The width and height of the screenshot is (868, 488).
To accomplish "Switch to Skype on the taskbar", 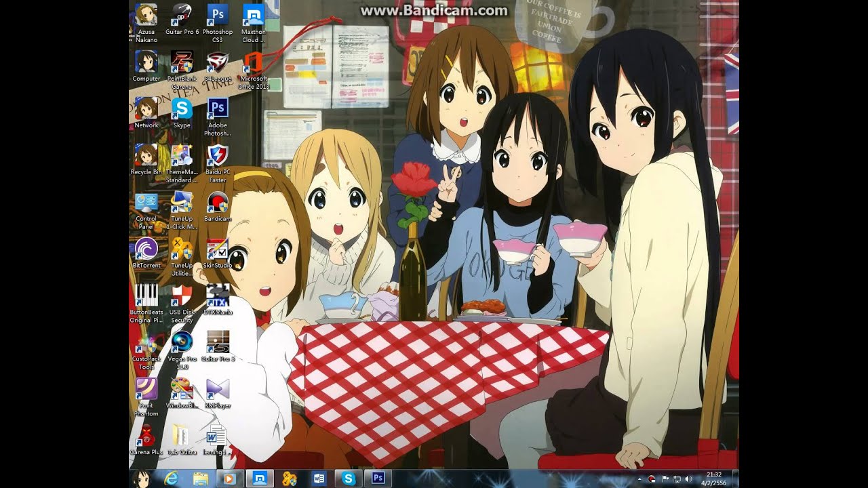I will click(x=349, y=479).
